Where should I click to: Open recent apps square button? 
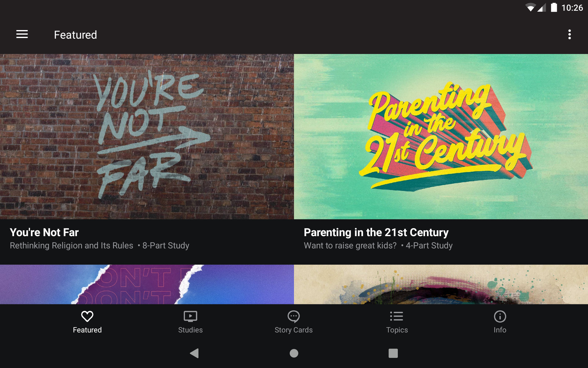point(393,353)
